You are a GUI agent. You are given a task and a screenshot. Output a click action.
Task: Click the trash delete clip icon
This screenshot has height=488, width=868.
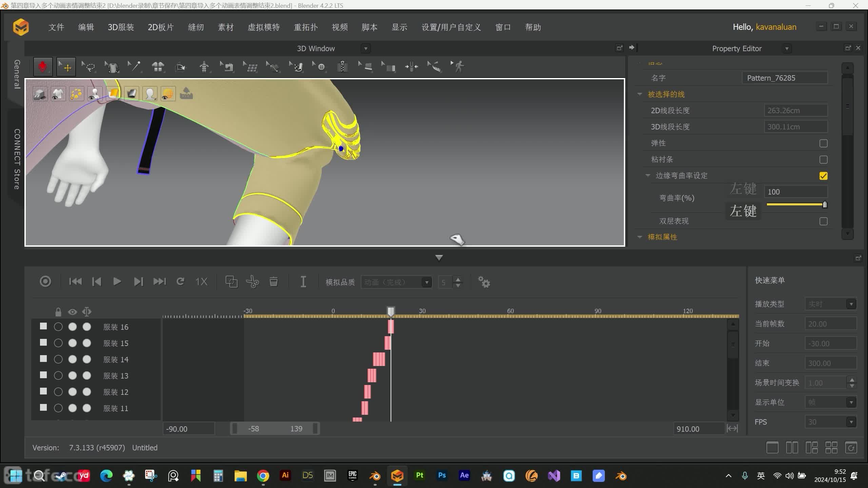pyautogui.click(x=274, y=282)
